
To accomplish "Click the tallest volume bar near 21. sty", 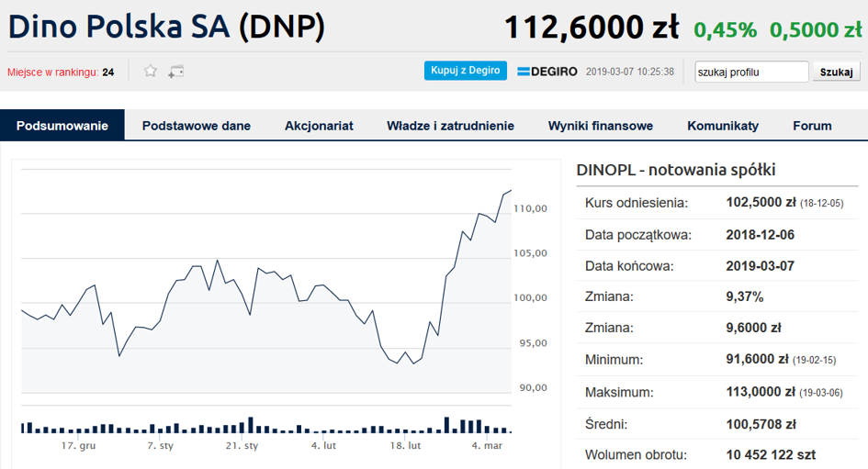I will [250, 425].
